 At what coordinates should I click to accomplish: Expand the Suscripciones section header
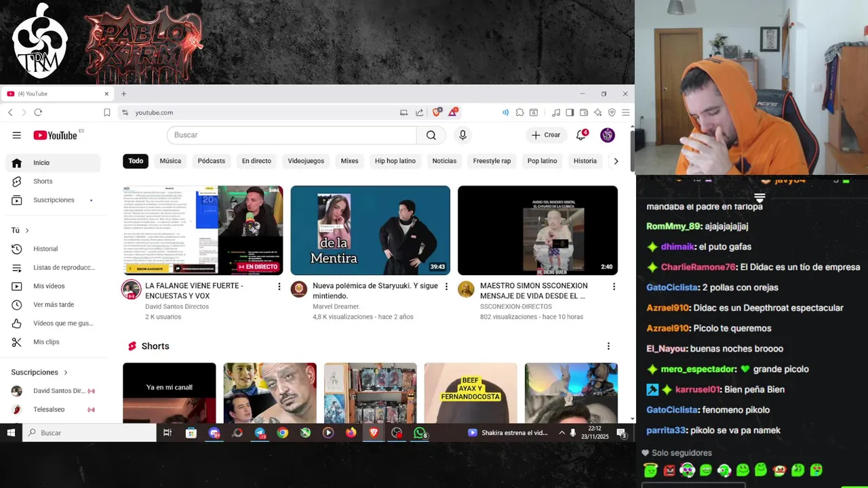(x=39, y=372)
